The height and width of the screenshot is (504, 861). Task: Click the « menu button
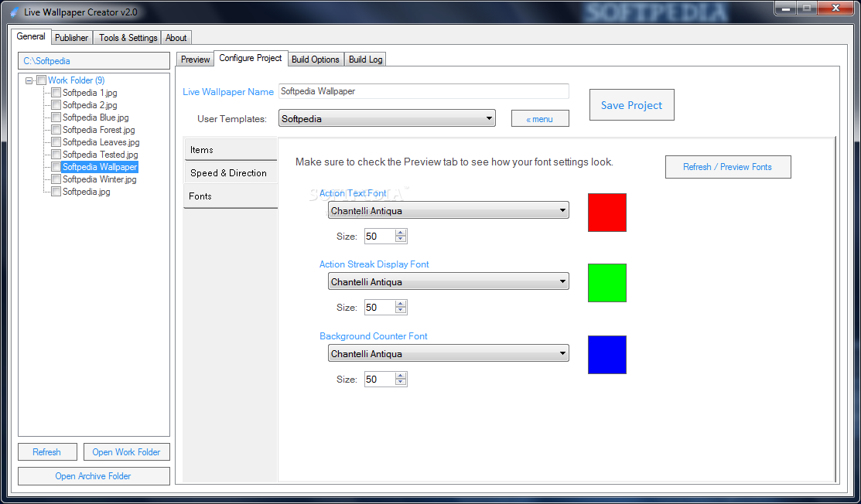tap(540, 118)
